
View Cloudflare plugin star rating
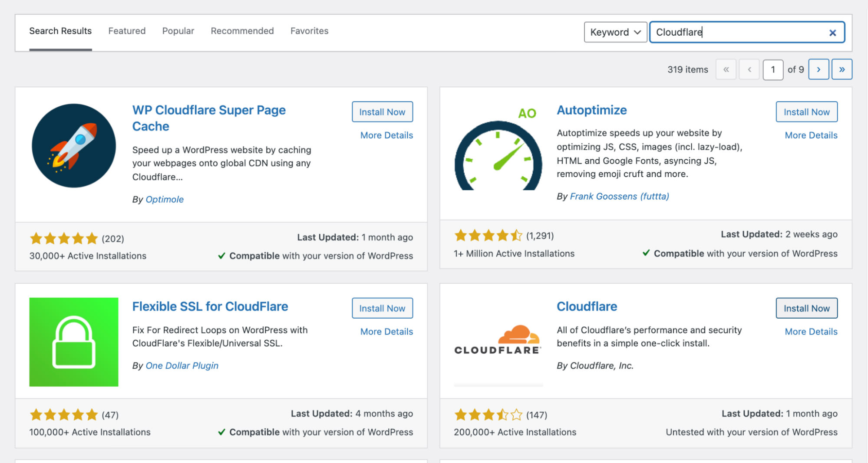coord(488,415)
